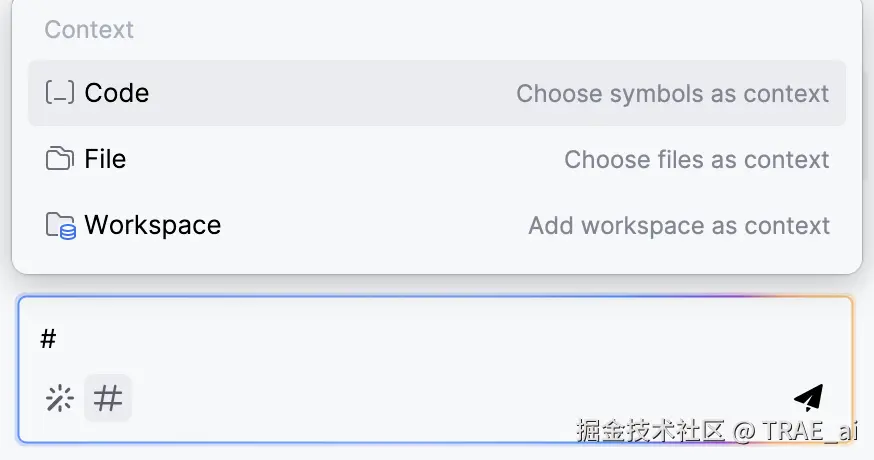Image resolution: width=874 pixels, height=460 pixels.
Task: Click "Choose files as context" description
Action: pos(696,160)
